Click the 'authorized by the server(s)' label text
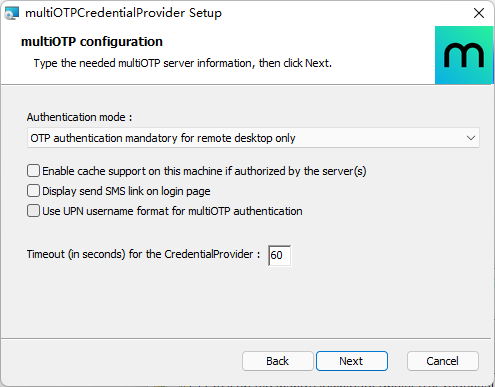The image size is (495, 387). click(300, 171)
